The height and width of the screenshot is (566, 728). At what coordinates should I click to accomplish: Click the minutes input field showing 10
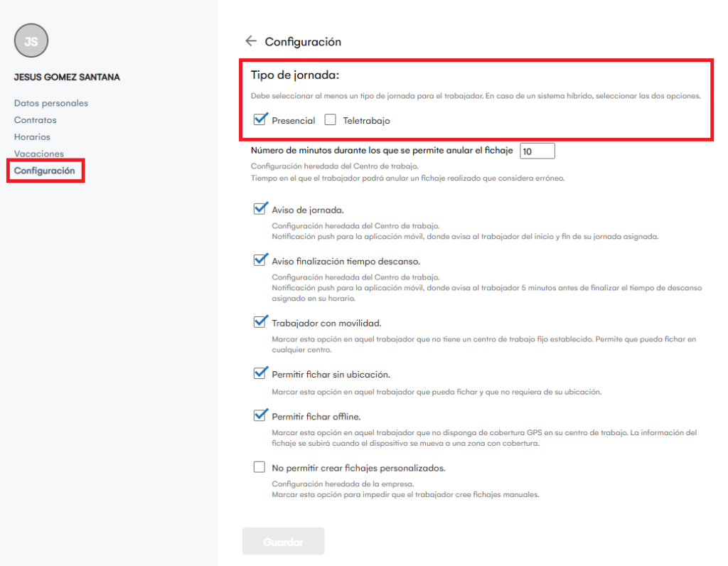[x=537, y=151]
